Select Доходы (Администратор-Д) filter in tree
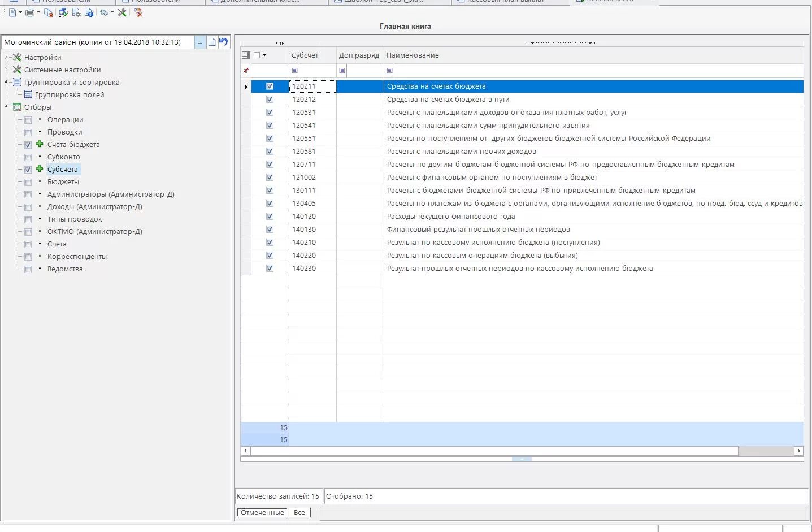Viewport: 812px width, 532px height. (x=95, y=207)
